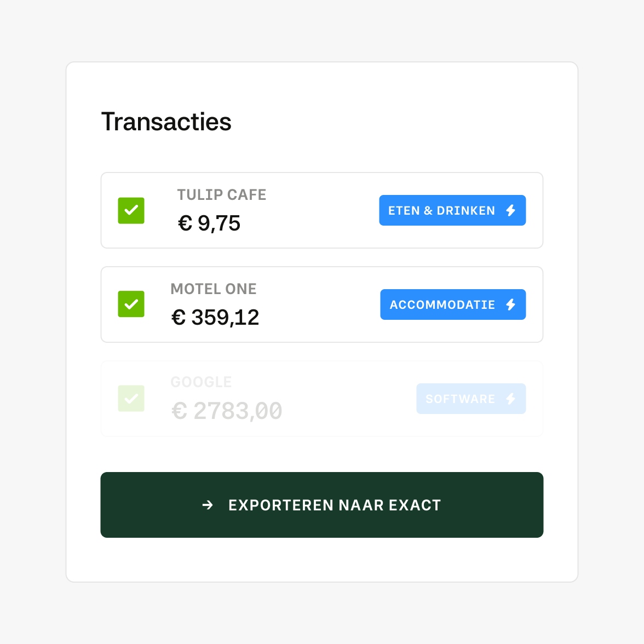
Task: Select the Motel One merchant name
Action: tap(214, 289)
